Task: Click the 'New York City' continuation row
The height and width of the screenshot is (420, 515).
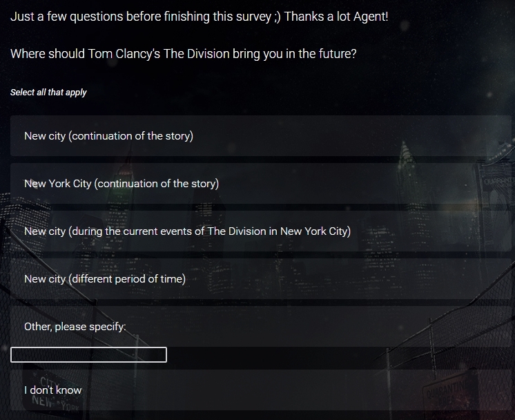Action: [x=261, y=183]
